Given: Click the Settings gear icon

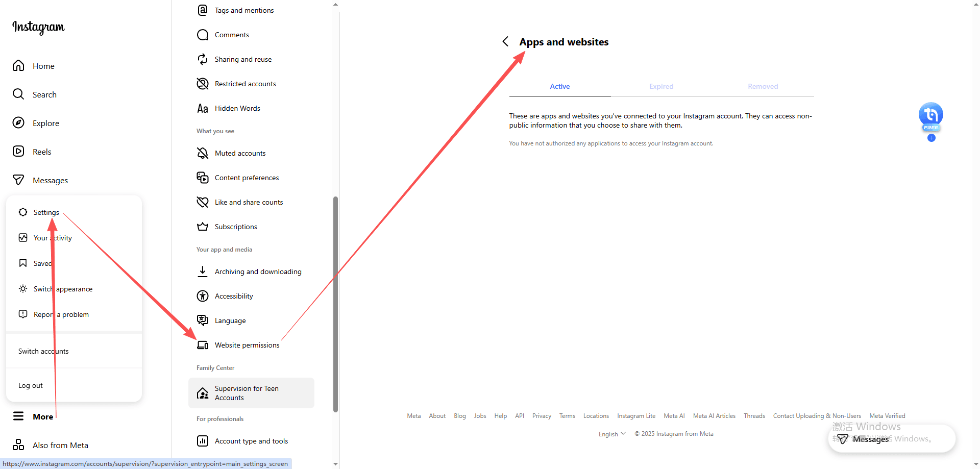Looking at the screenshot, I should (x=23, y=212).
